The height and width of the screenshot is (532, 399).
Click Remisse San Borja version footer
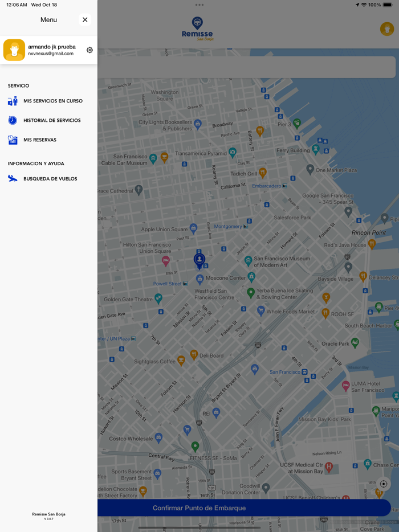(48, 516)
